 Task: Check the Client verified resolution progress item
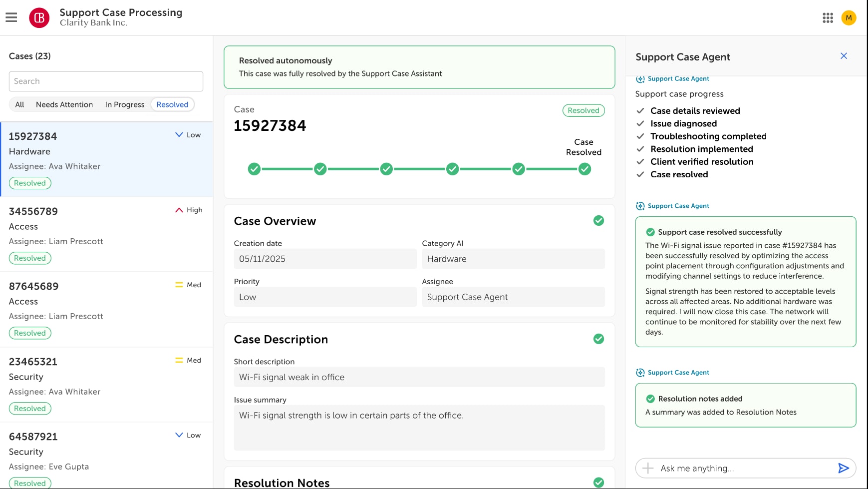(x=640, y=161)
